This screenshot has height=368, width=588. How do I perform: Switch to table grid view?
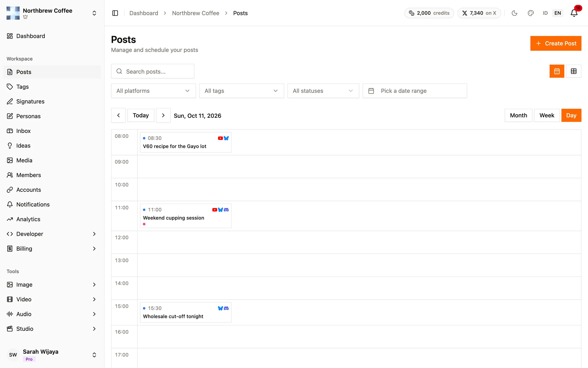coord(574,71)
